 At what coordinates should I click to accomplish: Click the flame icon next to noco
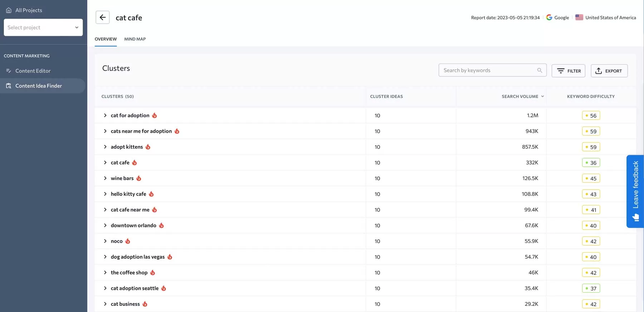(128, 241)
